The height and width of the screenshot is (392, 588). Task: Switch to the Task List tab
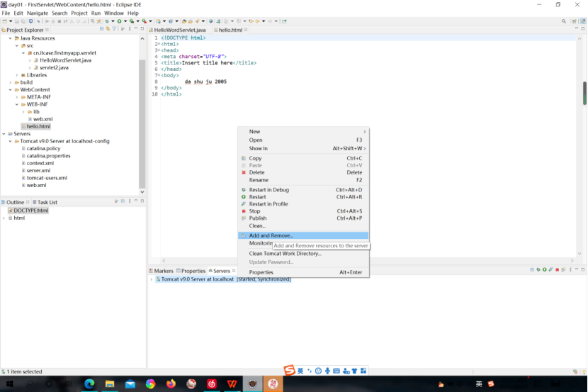(x=45, y=202)
